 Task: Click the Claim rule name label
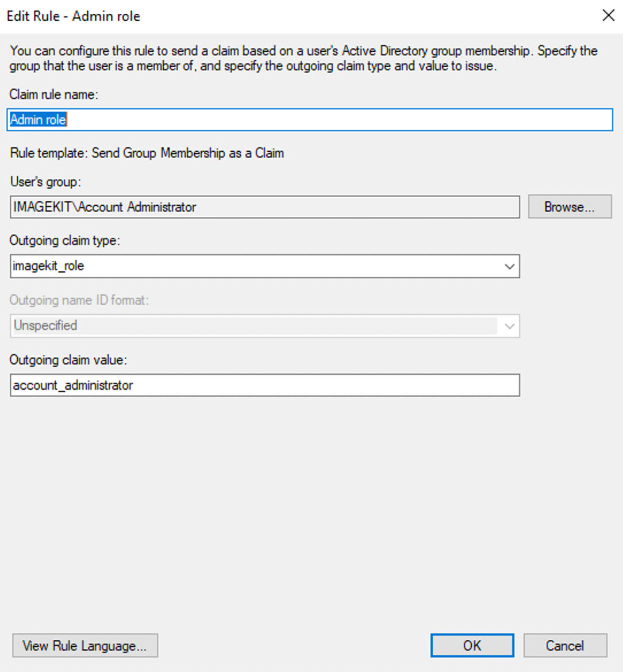pos(54,94)
